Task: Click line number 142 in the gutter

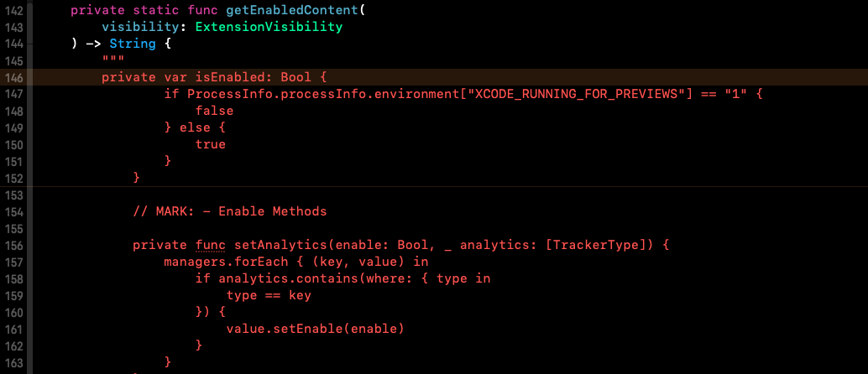Action: [x=15, y=10]
